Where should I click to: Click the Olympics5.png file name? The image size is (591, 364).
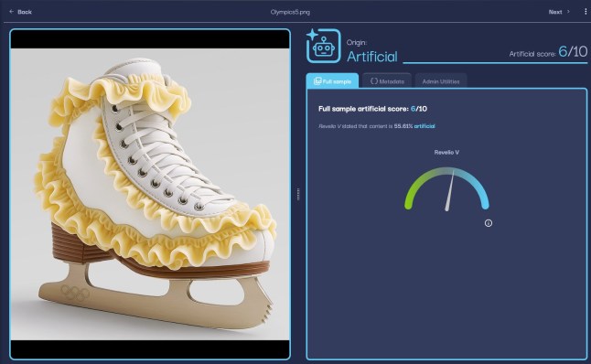(x=290, y=12)
